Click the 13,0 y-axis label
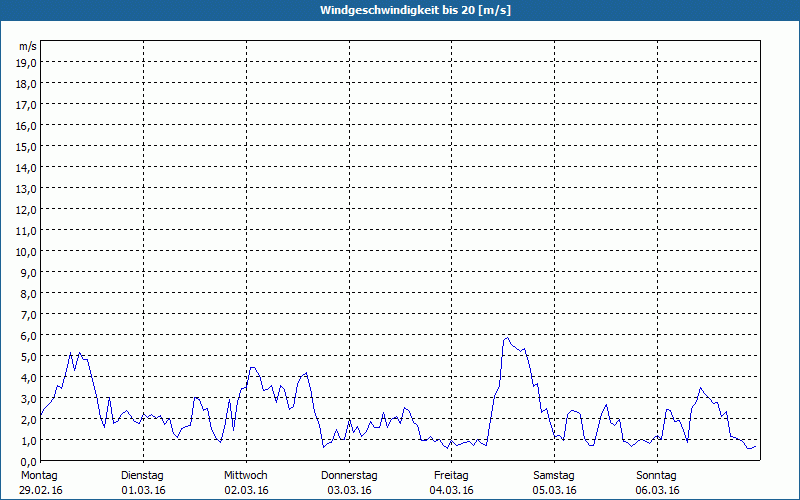 27,189
